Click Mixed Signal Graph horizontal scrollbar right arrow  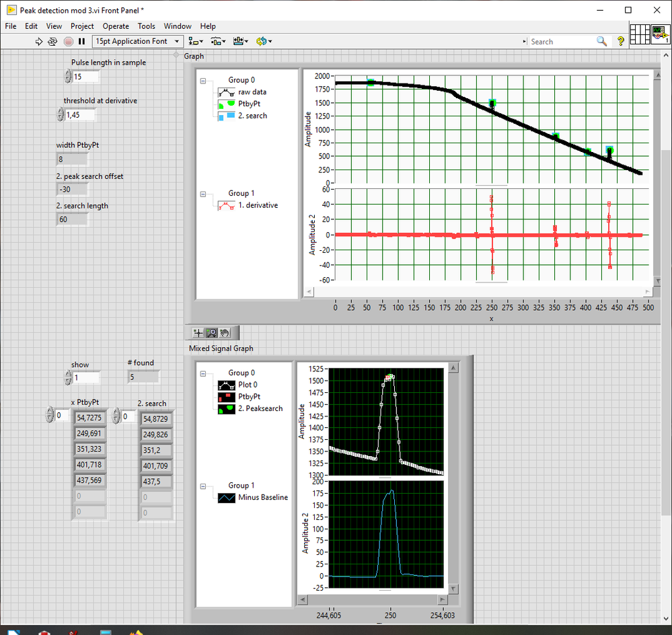443,599
